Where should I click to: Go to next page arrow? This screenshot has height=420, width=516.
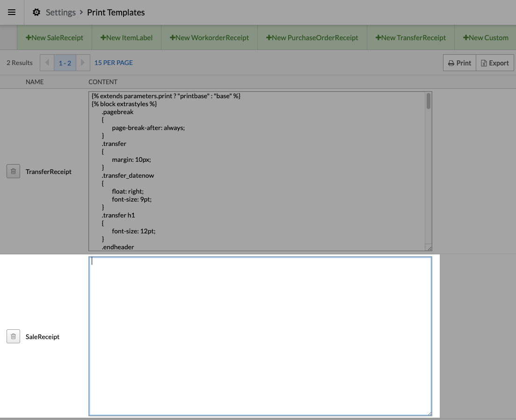(x=83, y=63)
